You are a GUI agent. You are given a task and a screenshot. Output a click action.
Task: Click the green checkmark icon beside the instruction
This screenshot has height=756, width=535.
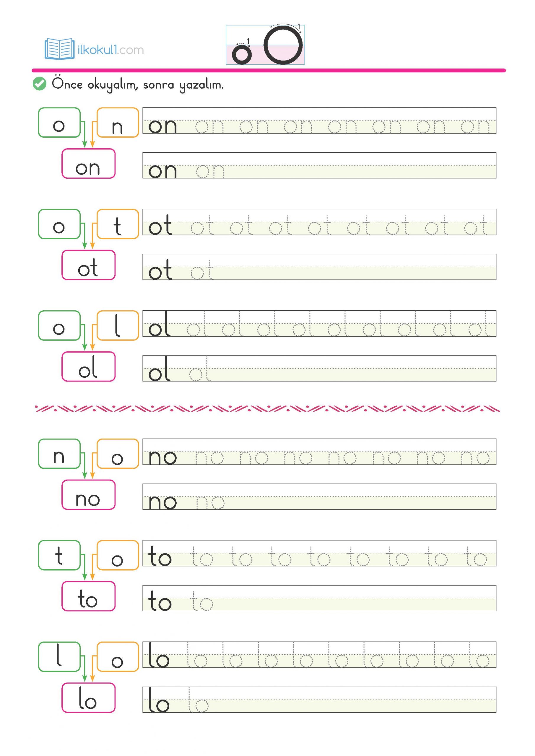pyautogui.click(x=40, y=84)
